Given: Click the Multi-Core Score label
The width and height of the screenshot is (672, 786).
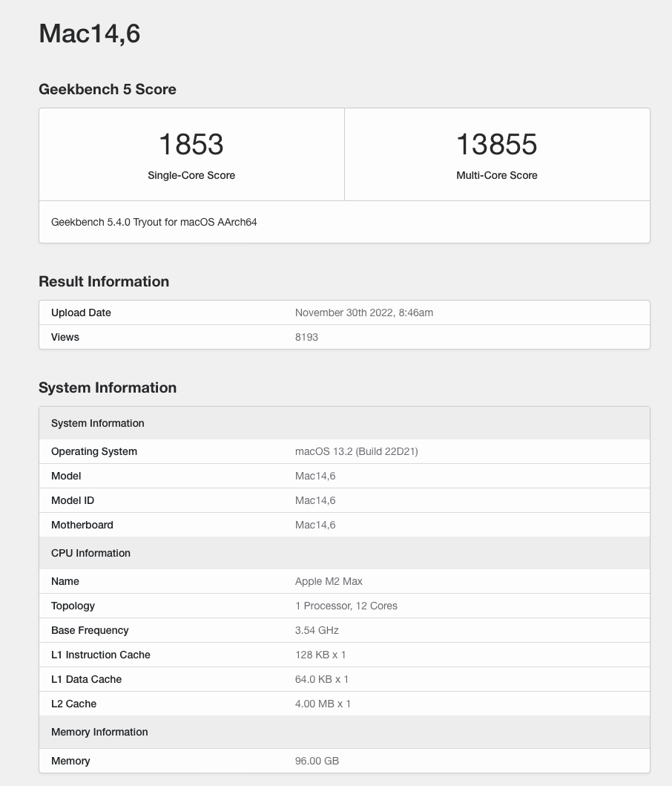Looking at the screenshot, I should coord(497,175).
